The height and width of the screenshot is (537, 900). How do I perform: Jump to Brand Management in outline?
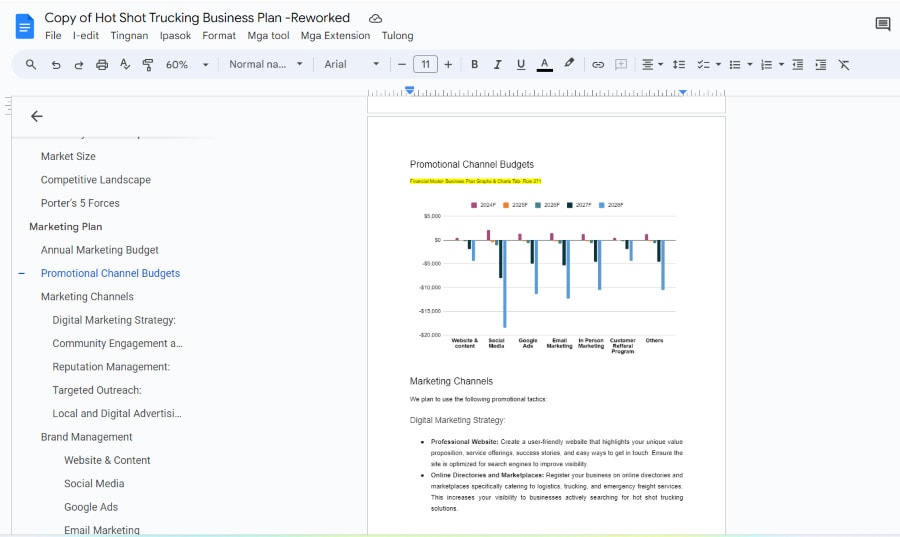pos(86,437)
